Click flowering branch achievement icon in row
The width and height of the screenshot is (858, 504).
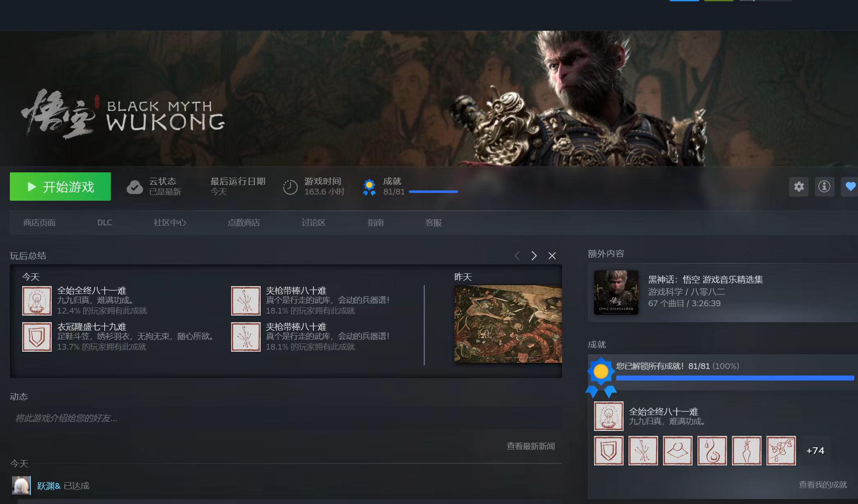(x=781, y=451)
